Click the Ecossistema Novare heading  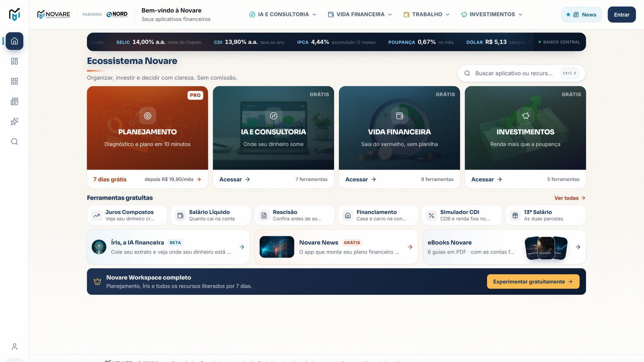click(x=132, y=61)
